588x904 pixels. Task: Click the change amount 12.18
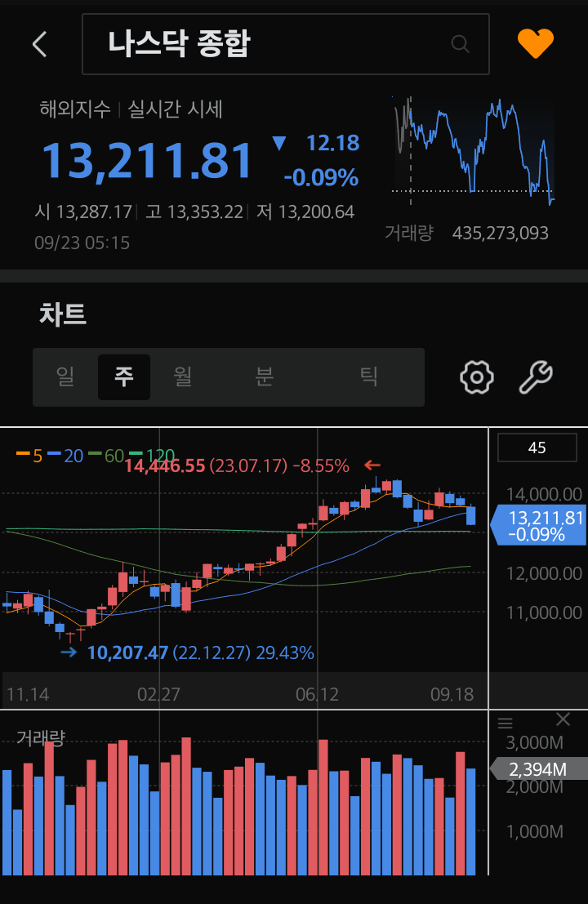[x=332, y=144]
